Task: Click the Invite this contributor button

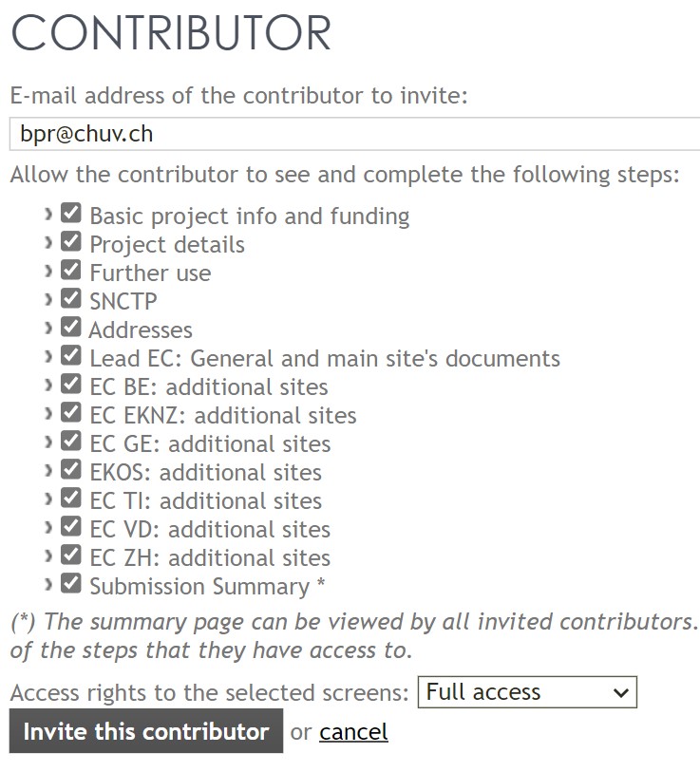Action: click(146, 731)
